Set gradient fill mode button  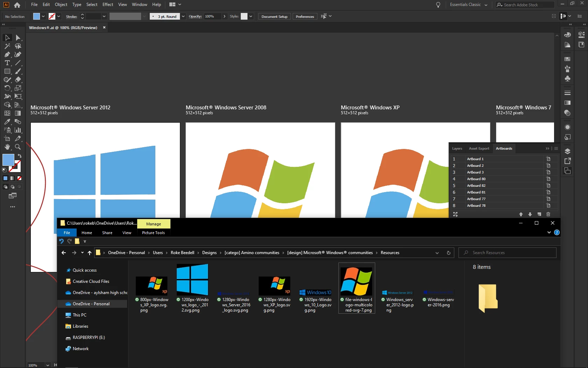12,178
